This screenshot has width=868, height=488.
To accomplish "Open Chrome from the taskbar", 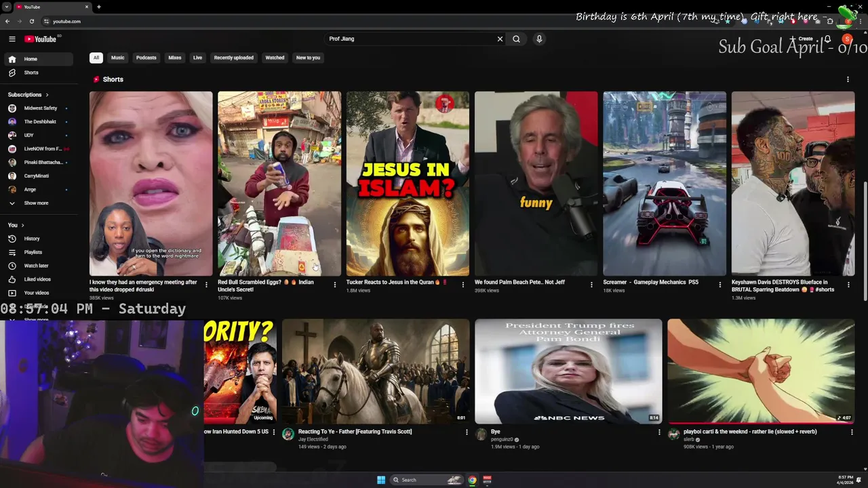I will [x=473, y=480].
